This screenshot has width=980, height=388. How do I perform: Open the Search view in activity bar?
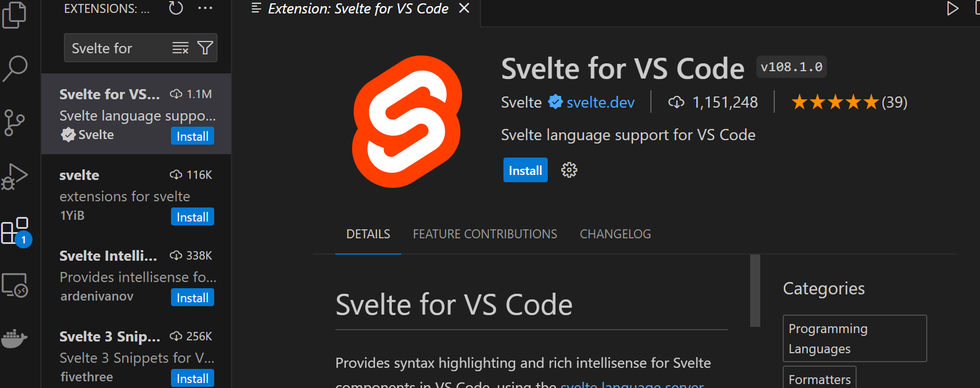coord(15,68)
